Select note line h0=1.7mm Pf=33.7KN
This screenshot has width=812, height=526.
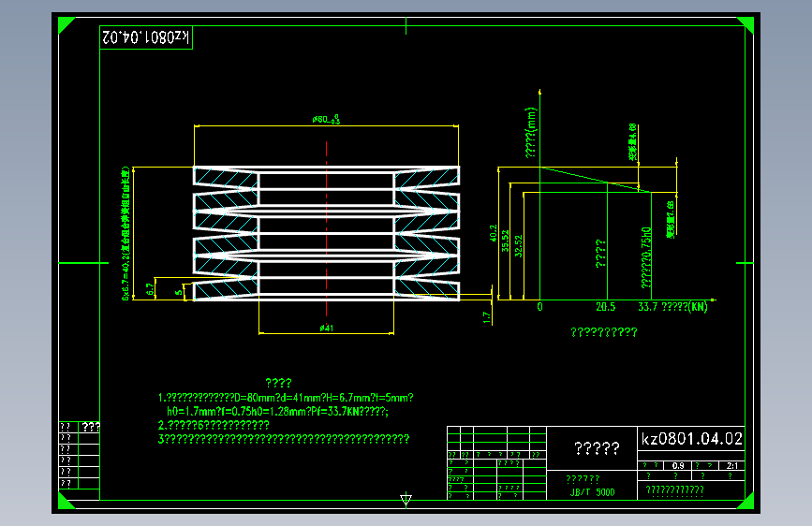point(277,411)
